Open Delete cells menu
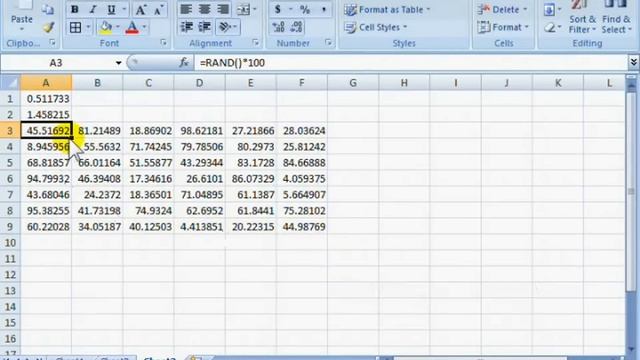The image size is (640, 360). point(503,9)
